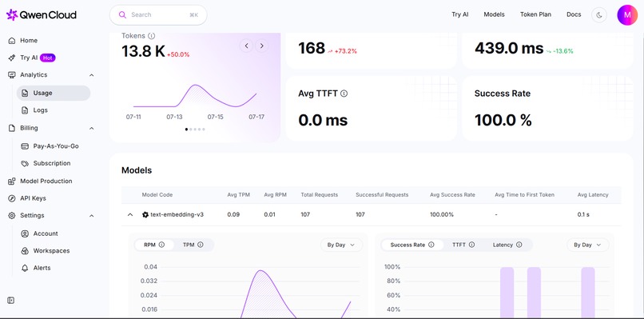Click the Hot badge beside Try AI
Viewport: 644px width, 319px height.
pos(48,58)
